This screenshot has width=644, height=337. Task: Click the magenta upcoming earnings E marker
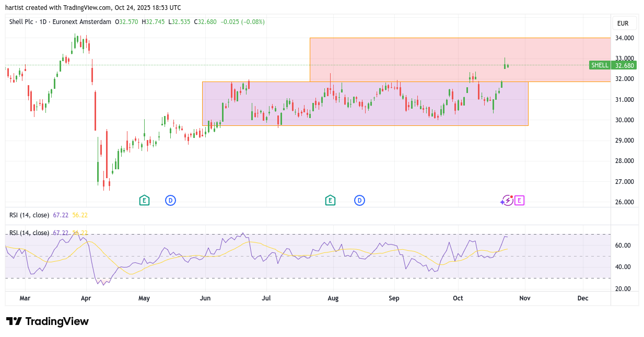(x=519, y=200)
